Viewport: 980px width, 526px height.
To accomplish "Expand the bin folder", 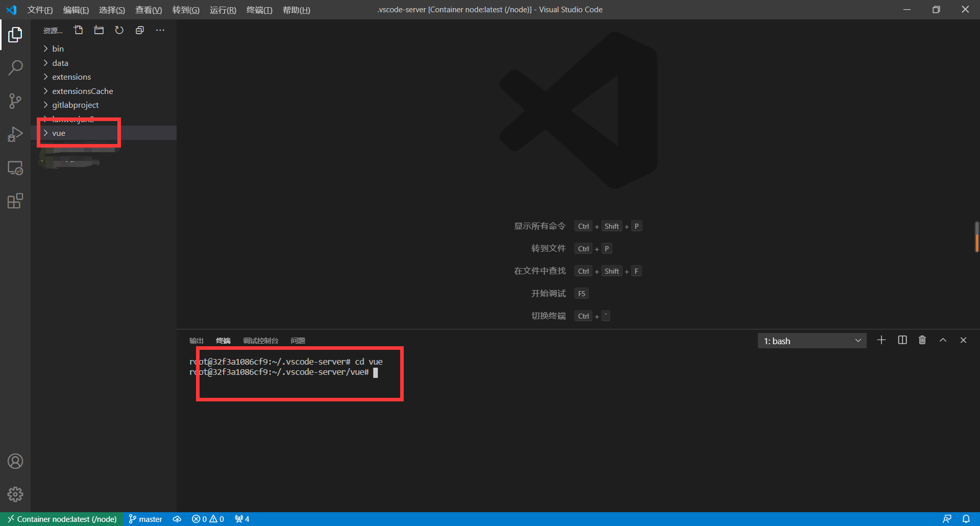I will pyautogui.click(x=104, y=49).
